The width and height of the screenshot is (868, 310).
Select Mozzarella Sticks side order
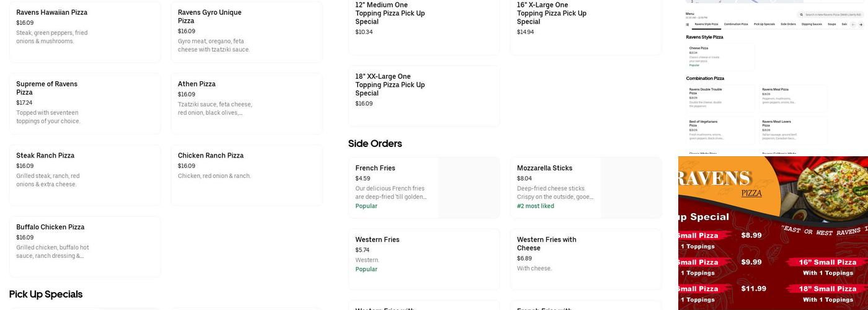pos(586,187)
